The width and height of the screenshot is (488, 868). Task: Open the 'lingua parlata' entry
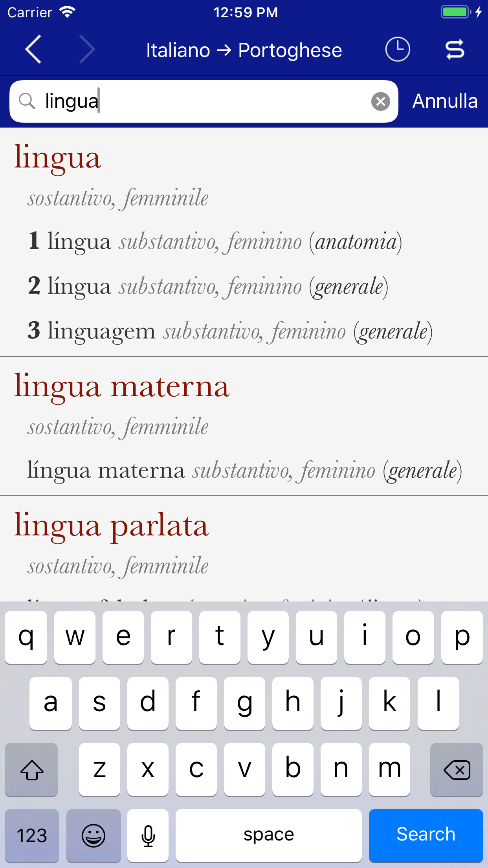[112, 526]
